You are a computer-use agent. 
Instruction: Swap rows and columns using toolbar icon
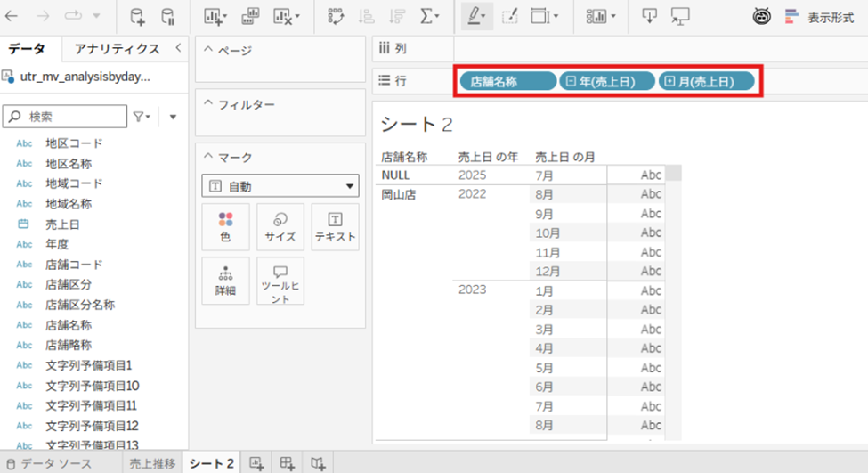335,17
